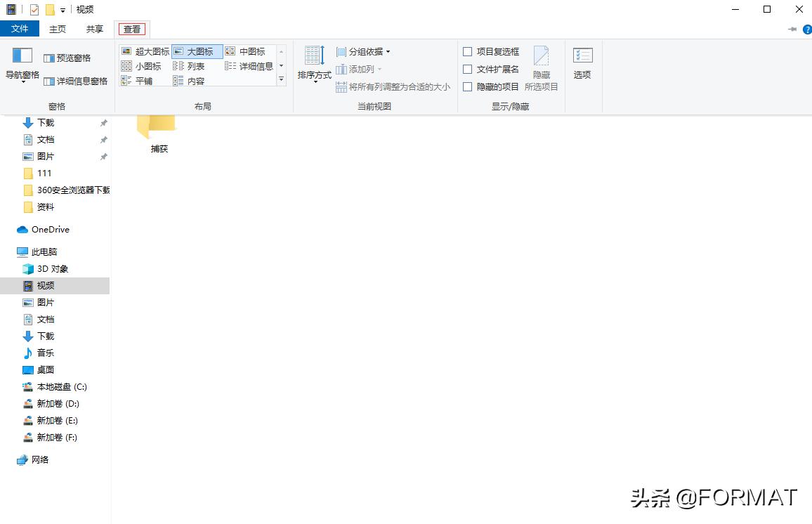812x524 pixels.
Task: Open the 文件 (File) menu
Action: (x=20, y=29)
